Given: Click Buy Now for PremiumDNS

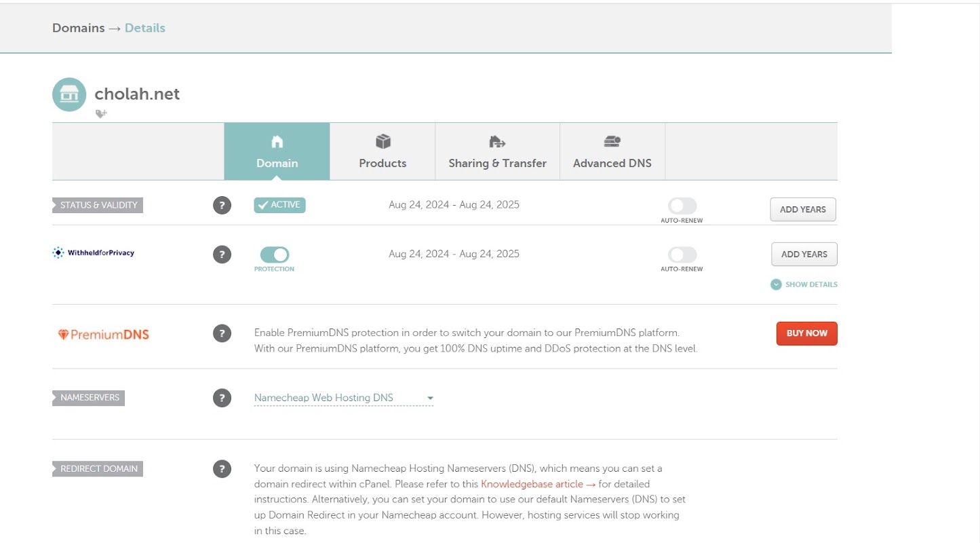Looking at the screenshot, I should coord(807,333).
